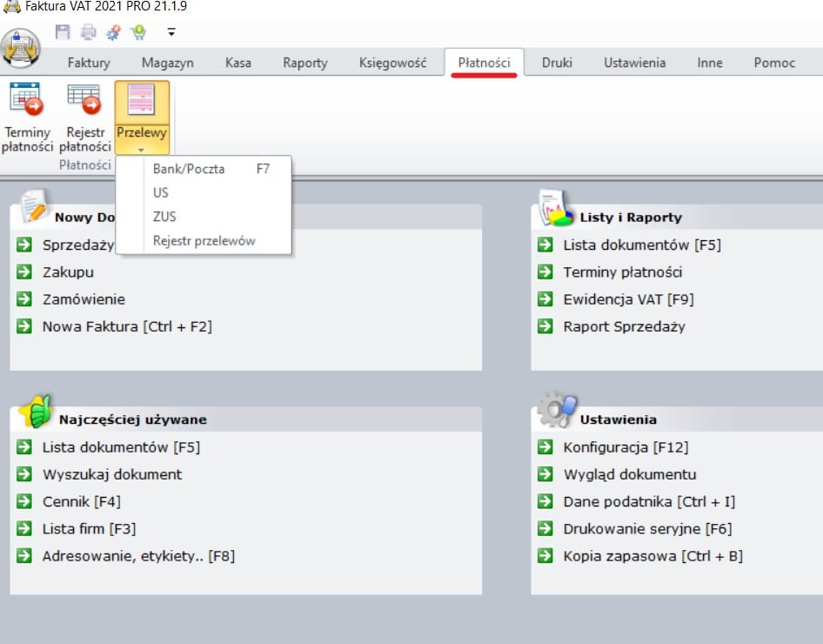The height and width of the screenshot is (644, 823).
Task: Open Terminy płatności from the ribbon
Action: point(27,117)
